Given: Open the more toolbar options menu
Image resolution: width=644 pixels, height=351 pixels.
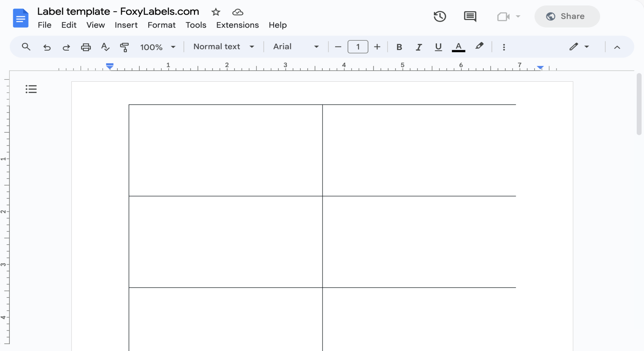Looking at the screenshot, I should pos(504,47).
